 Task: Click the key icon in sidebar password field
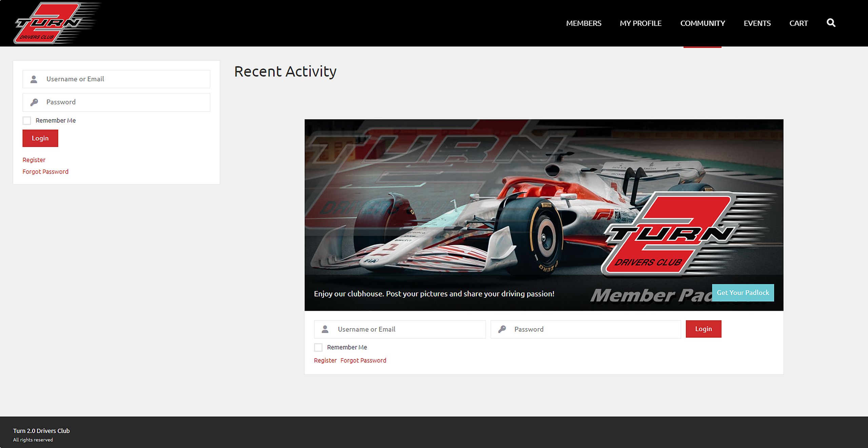[x=34, y=102]
